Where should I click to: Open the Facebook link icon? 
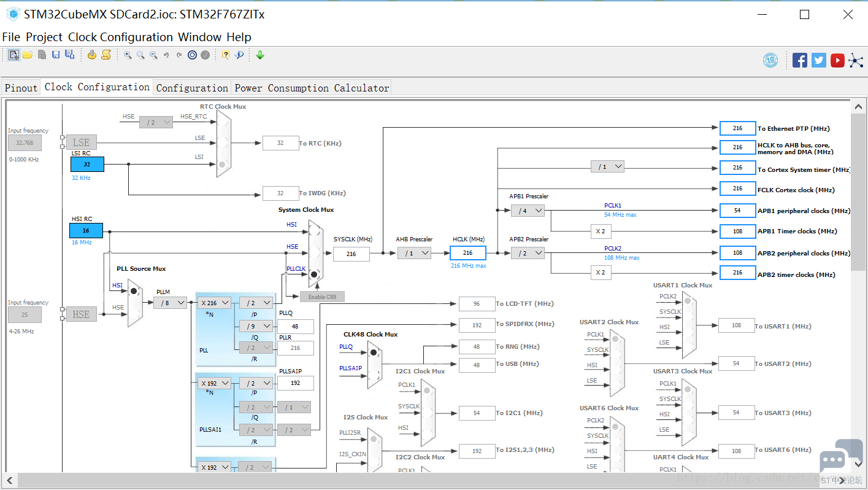[x=800, y=60]
